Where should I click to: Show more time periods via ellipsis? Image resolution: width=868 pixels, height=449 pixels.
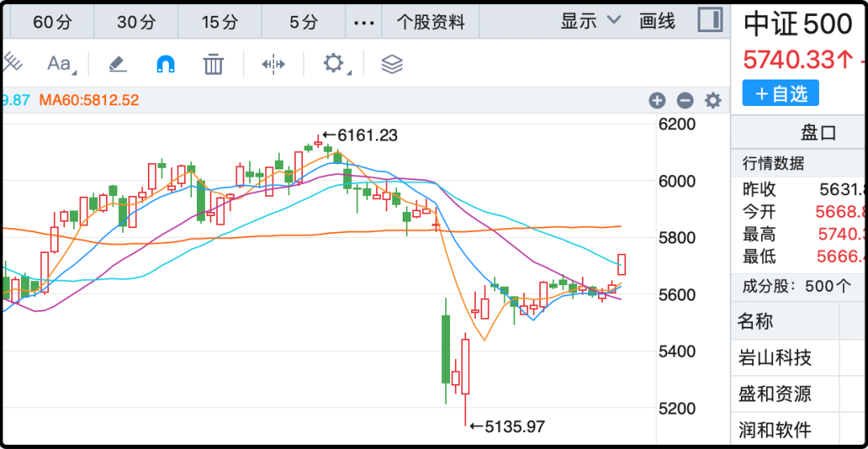coord(364,22)
